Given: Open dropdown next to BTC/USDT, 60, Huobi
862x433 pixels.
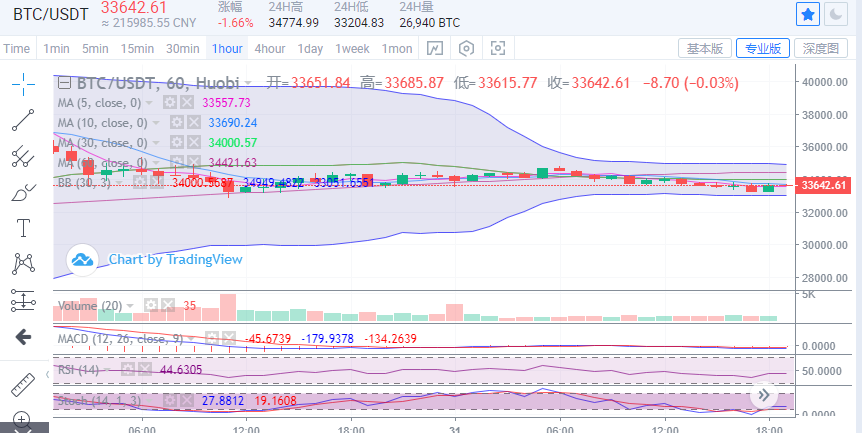Looking at the screenshot, I should (248, 84).
